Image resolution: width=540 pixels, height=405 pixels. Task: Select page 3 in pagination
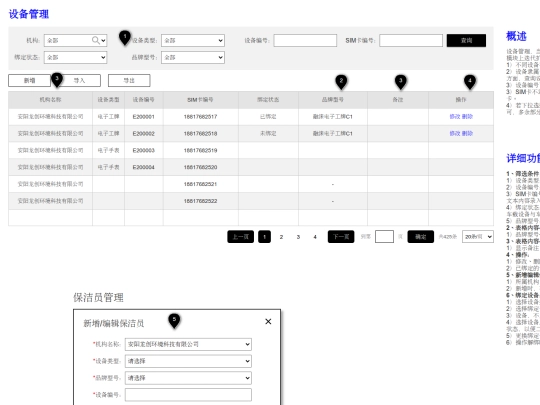point(298,237)
